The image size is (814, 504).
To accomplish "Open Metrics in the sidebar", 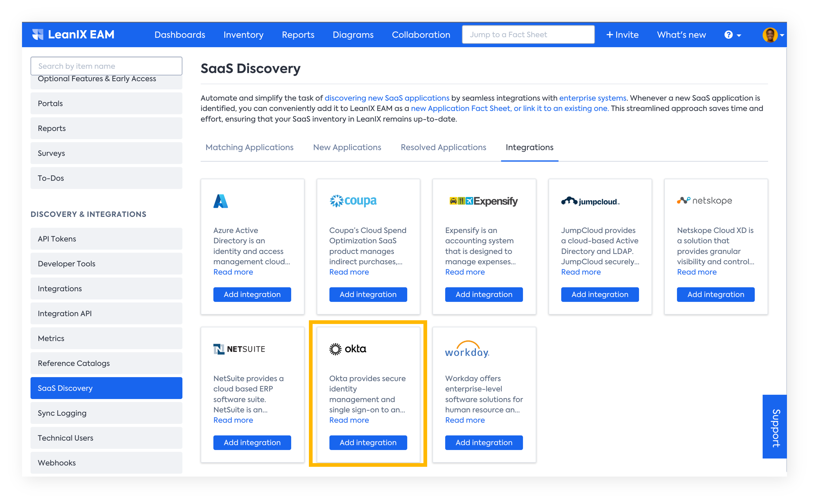I will point(106,338).
